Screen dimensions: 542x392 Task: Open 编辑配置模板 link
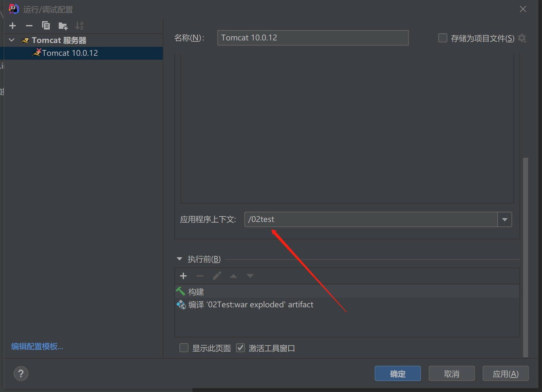(37, 346)
